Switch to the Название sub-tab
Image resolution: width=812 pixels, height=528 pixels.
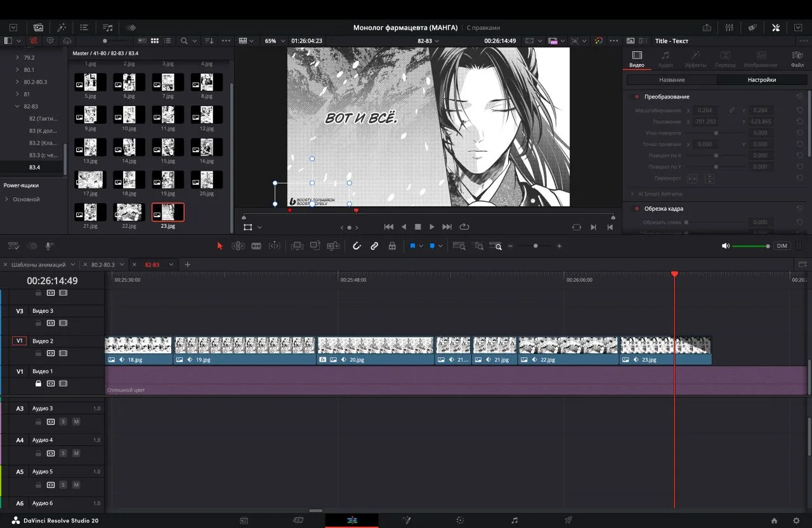672,80
